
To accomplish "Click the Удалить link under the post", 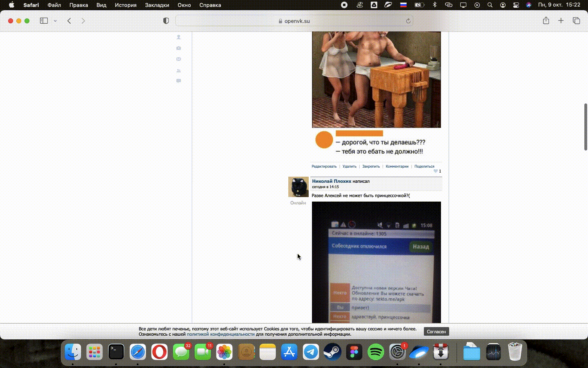I will [x=350, y=166].
